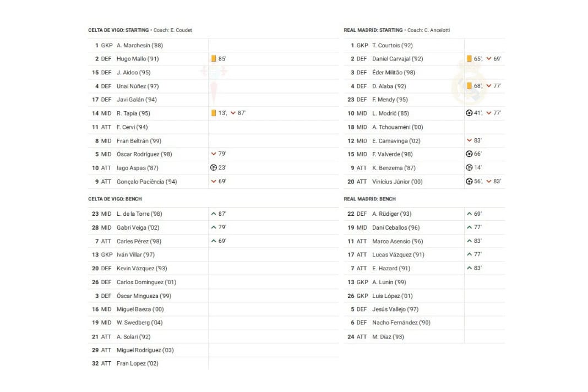The height and width of the screenshot is (392, 588).
Task: Click the Real Madrid: Bench header
Action: click(x=369, y=199)
